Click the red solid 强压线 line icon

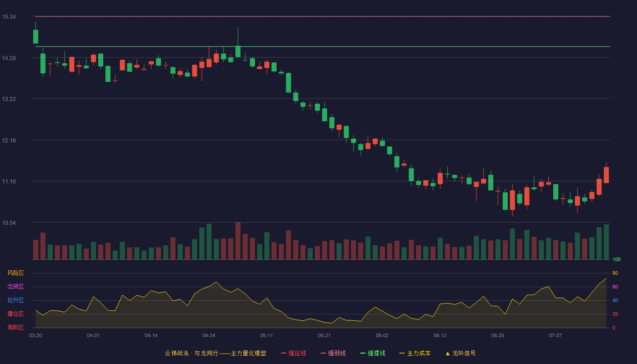click(284, 353)
